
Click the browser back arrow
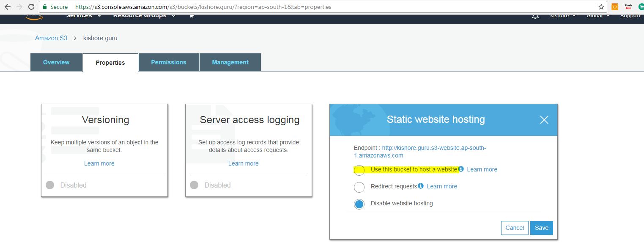8,7
